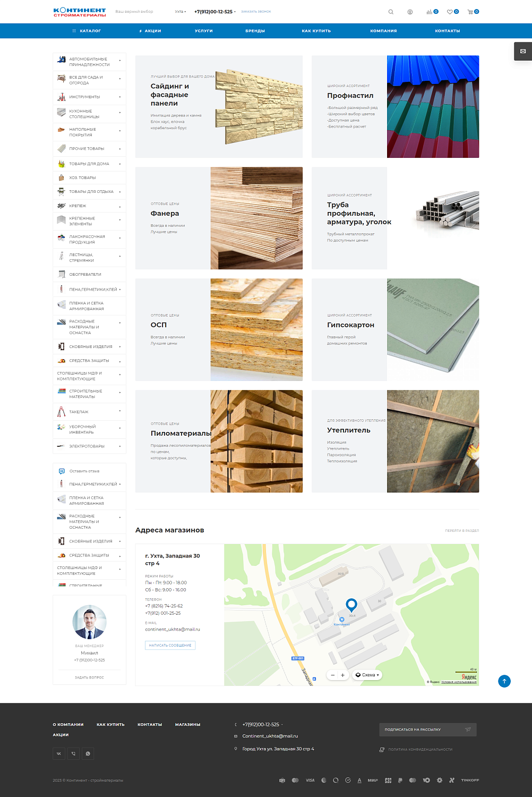This screenshot has height=797, width=532.
Task: Open the Услуги menu item
Action: click(204, 31)
